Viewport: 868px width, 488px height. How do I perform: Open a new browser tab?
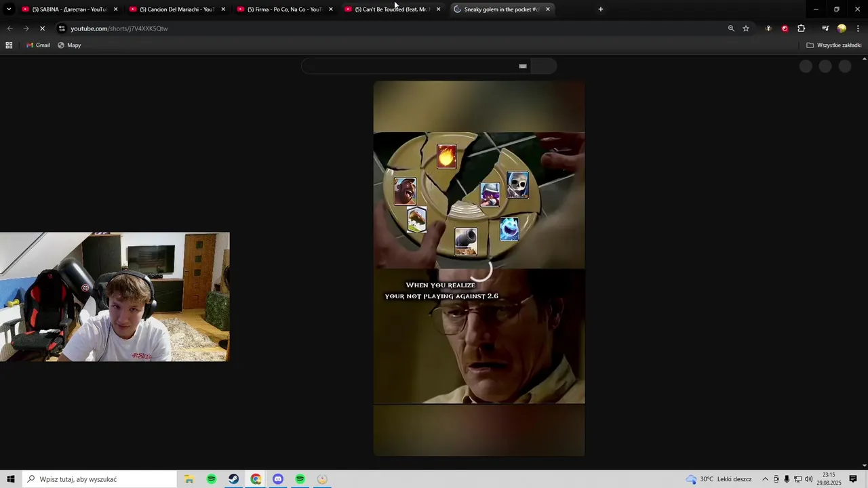click(x=600, y=9)
